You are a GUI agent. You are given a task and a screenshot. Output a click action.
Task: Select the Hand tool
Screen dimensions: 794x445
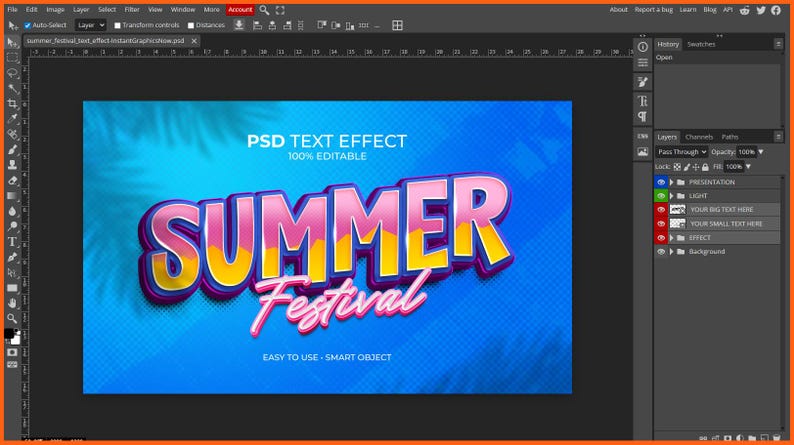(x=12, y=303)
